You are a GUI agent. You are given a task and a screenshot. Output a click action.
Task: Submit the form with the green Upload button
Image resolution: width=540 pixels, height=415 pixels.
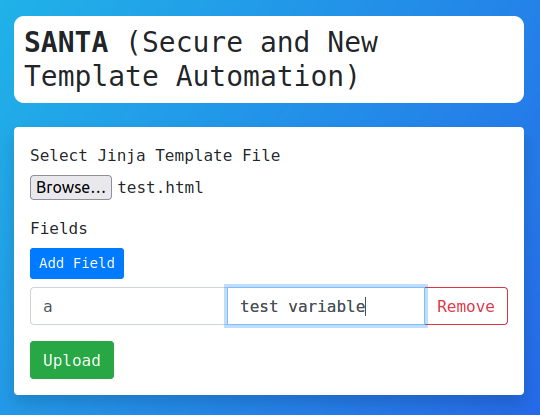tap(72, 360)
